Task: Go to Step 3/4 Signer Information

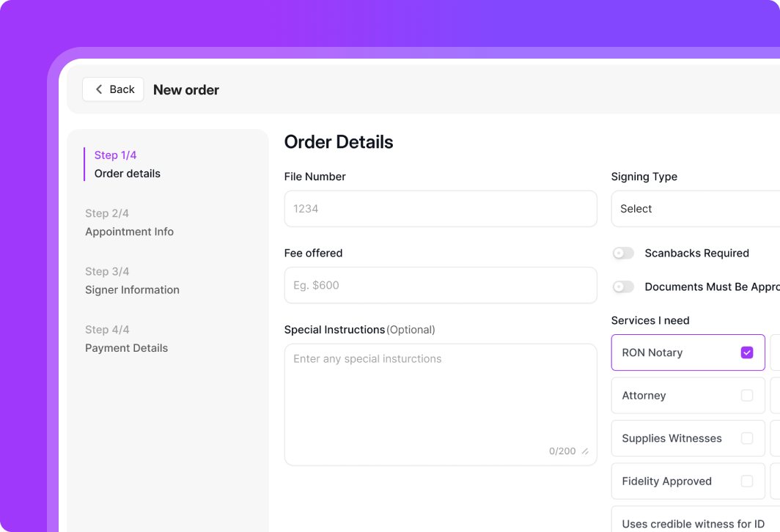Action: (132, 281)
